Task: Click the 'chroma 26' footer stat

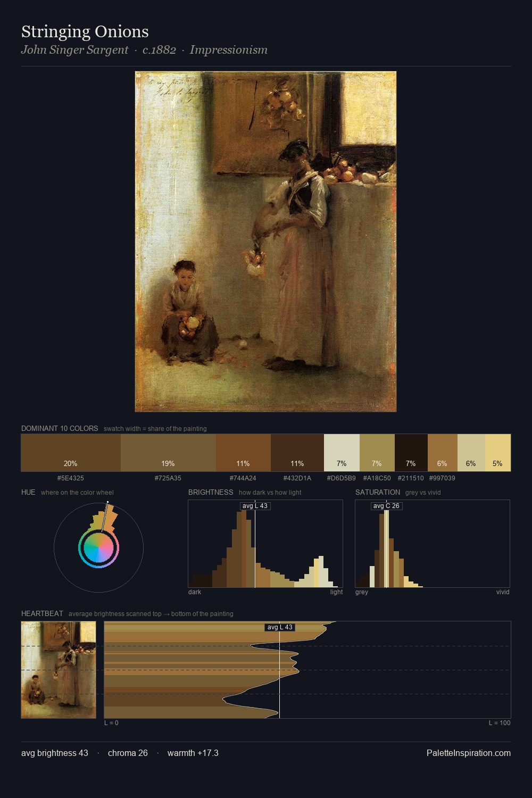Action: click(128, 753)
